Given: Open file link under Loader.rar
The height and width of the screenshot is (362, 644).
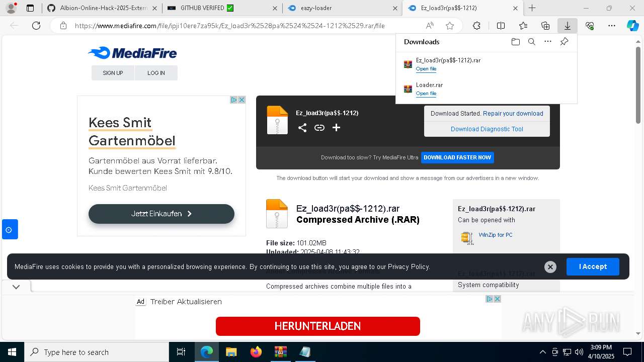Looking at the screenshot, I should tap(426, 94).
